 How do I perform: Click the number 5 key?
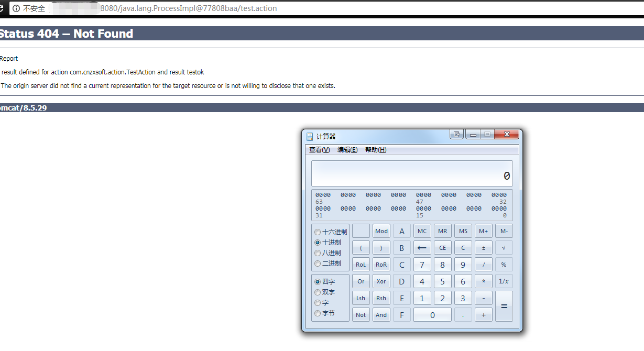[443, 281]
